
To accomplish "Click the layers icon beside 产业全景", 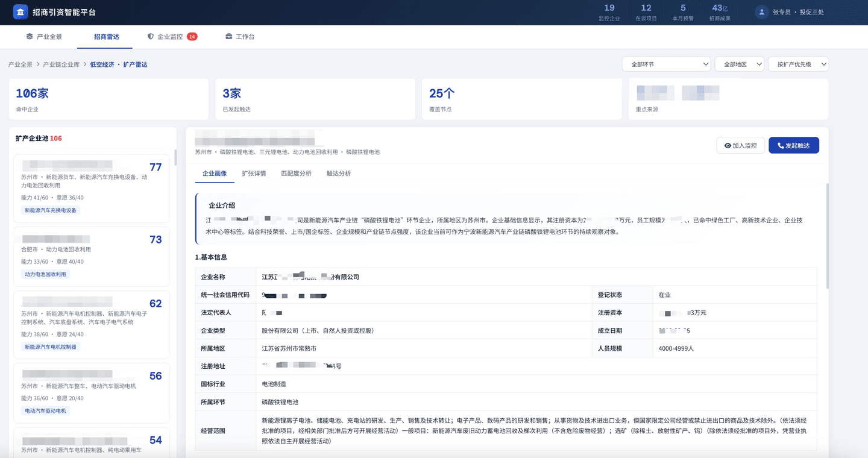I will [30, 37].
